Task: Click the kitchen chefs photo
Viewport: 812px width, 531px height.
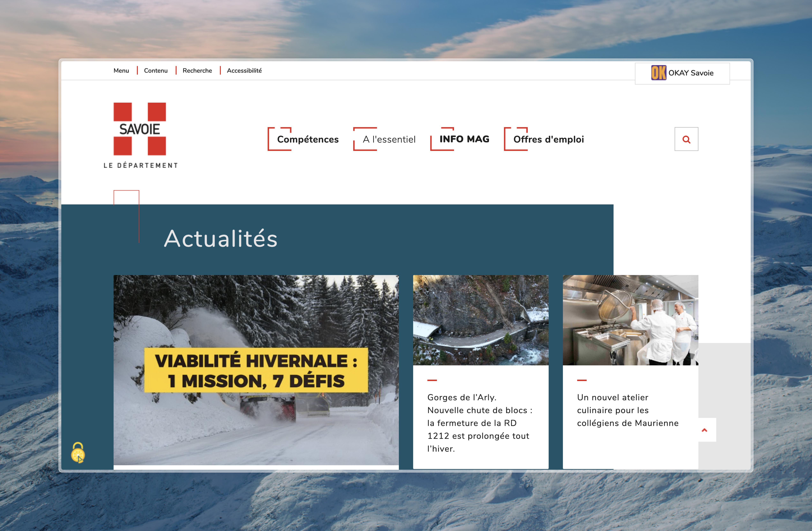Action: (630, 320)
